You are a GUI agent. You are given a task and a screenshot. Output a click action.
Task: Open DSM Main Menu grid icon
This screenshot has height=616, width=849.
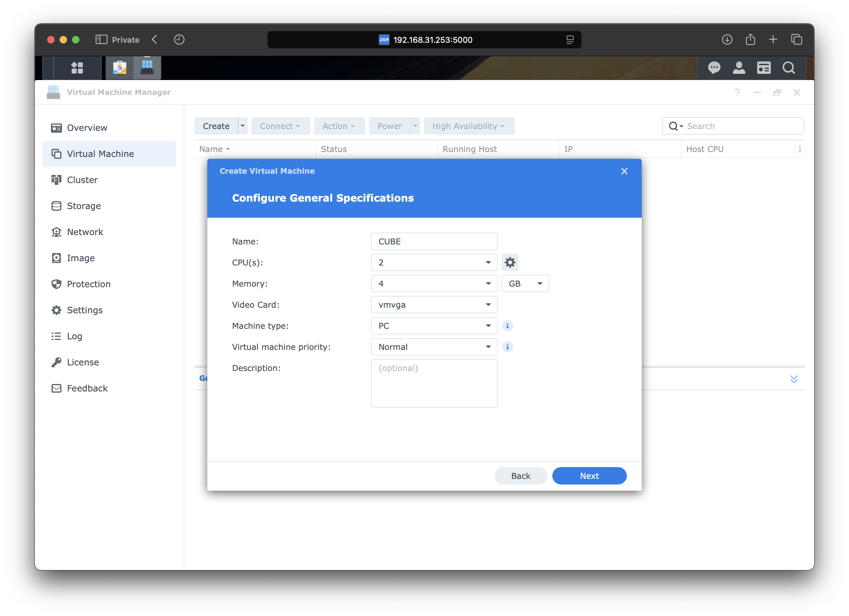[77, 68]
